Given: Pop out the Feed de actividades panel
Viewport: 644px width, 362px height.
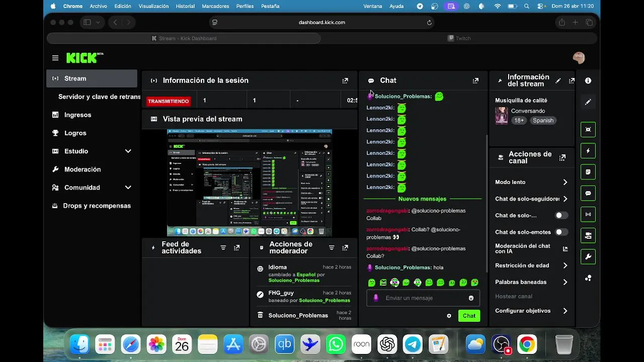Looking at the screenshot, I should [237, 247].
